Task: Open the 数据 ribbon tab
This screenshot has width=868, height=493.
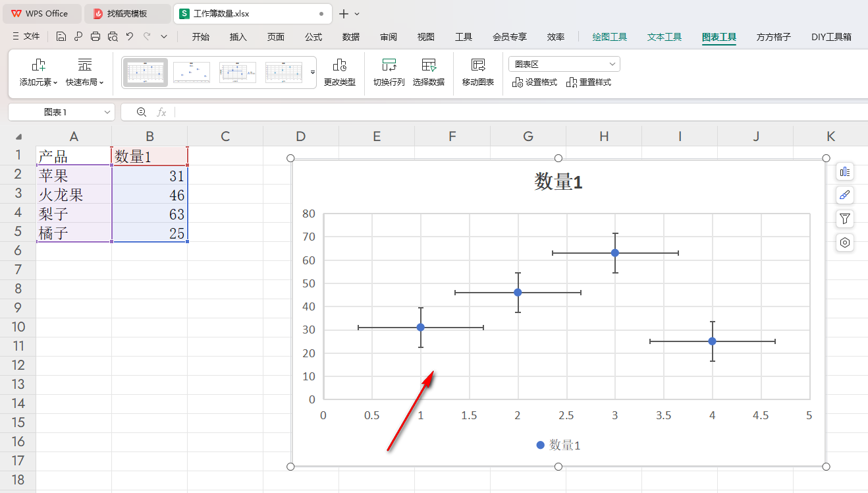Action: point(351,37)
